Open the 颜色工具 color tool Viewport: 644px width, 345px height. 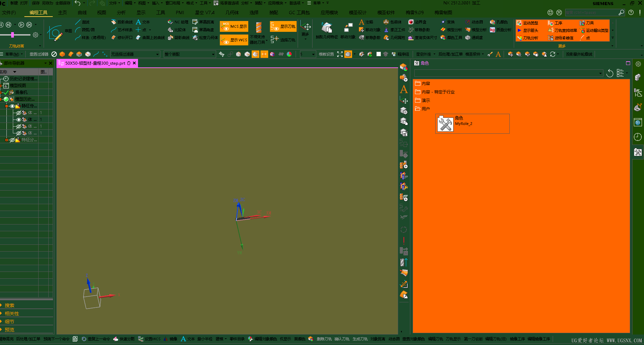click(x=443, y=38)
